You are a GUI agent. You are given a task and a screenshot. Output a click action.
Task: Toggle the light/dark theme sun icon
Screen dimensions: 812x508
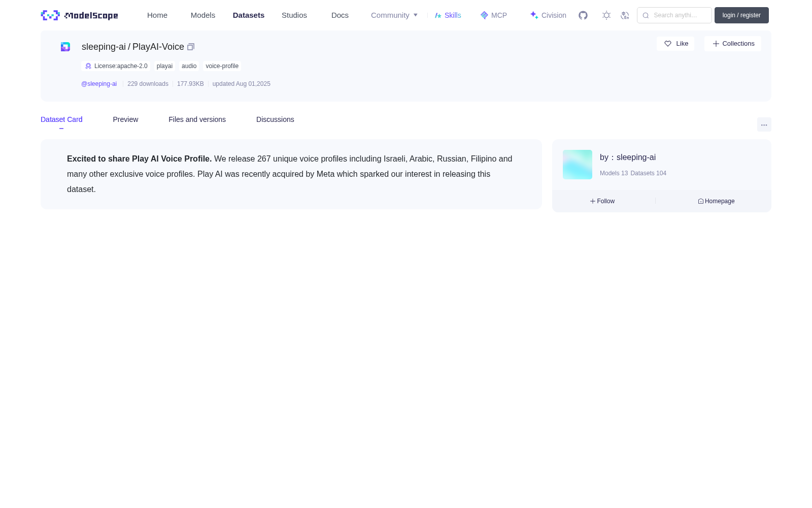coord(606,15)
